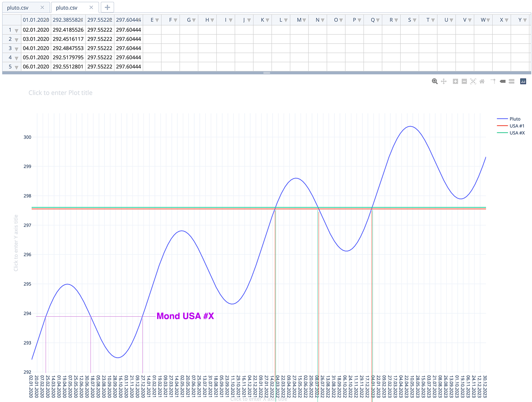
Task: Select the Pan tool in chart modebar
Action: pos(444,81)
